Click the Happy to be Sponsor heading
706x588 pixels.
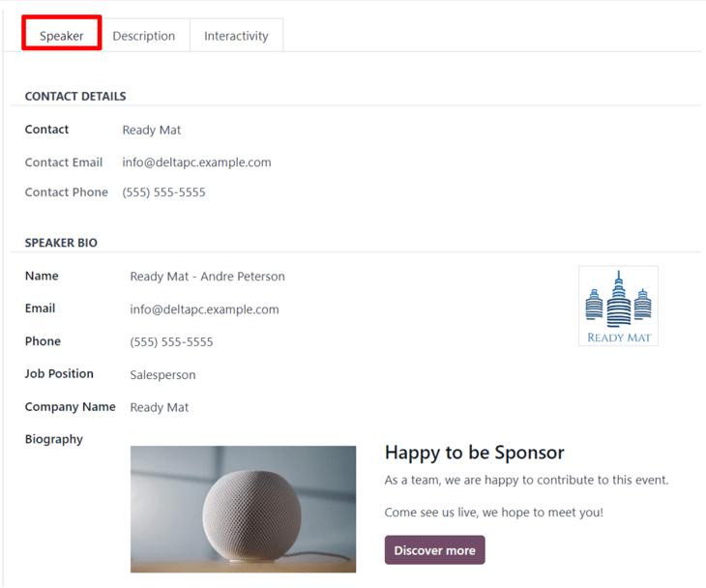474,453
